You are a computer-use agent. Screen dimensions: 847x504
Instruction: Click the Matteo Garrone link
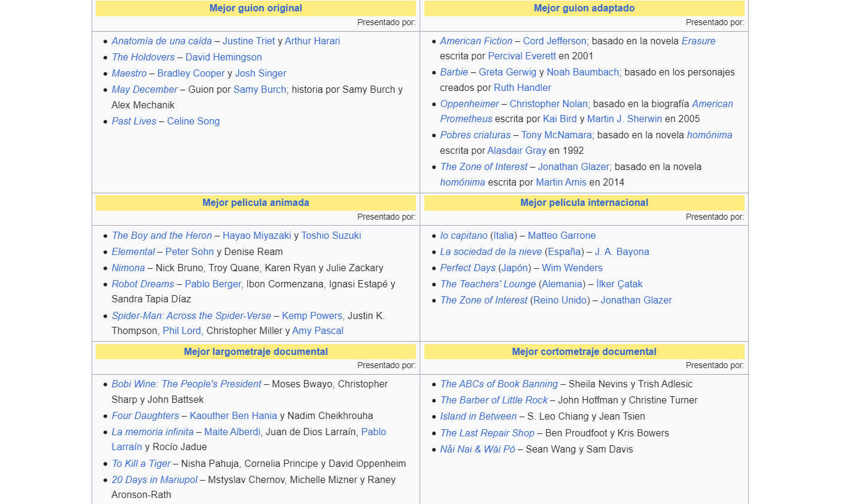click(x=561, y=236)
